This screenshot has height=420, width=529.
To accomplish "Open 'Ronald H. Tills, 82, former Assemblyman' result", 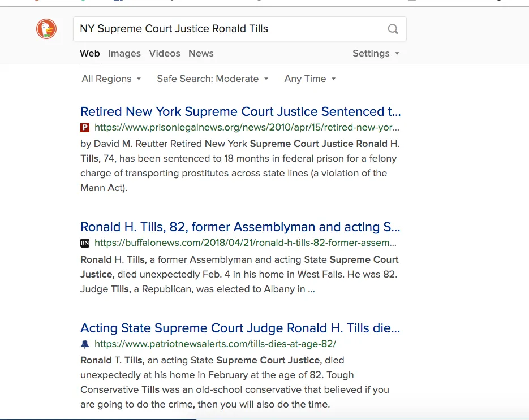I will (240, 227).
